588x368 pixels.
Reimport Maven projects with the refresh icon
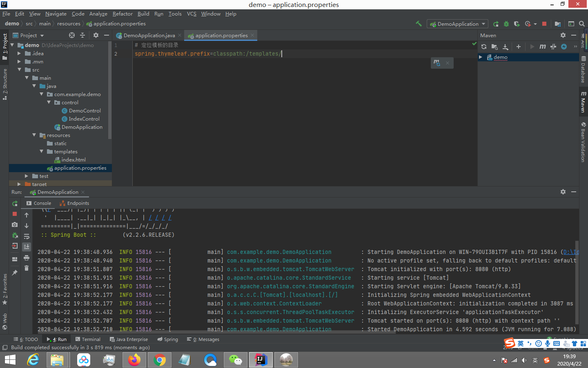tap(484, 46)
